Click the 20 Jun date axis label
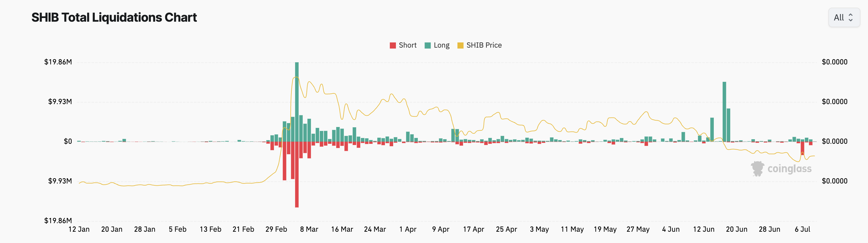 736,229
